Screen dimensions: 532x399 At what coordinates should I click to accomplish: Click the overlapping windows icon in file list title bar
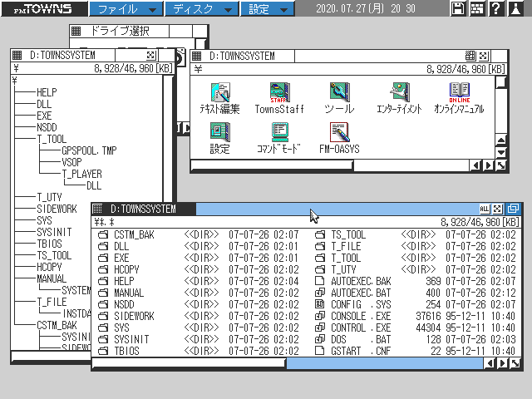(x=513, y=209)
